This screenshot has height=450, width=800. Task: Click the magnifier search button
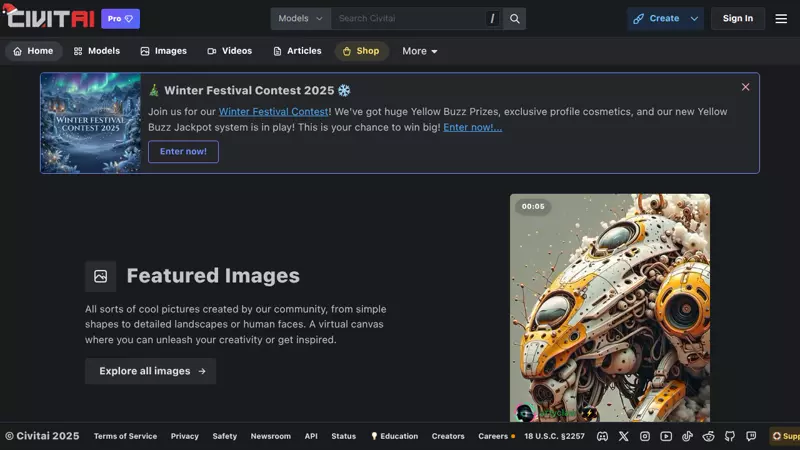click(514, 18)
